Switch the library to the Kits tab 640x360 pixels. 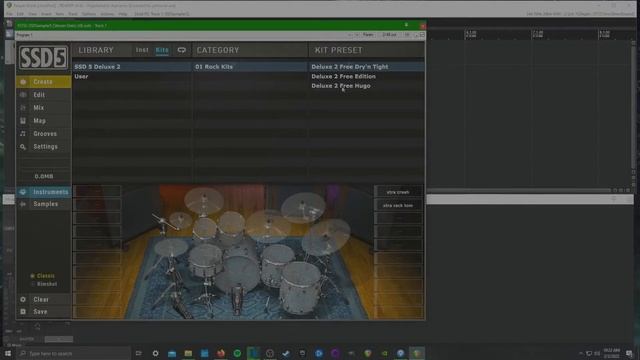162,50
